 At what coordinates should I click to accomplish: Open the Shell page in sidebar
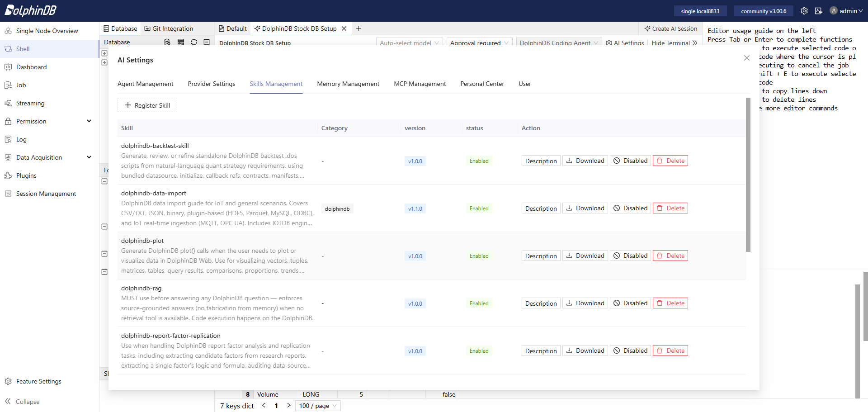click(49, 49)
